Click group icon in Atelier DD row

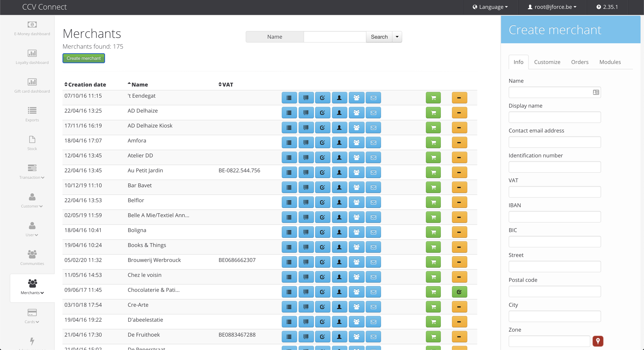(356, 157)
